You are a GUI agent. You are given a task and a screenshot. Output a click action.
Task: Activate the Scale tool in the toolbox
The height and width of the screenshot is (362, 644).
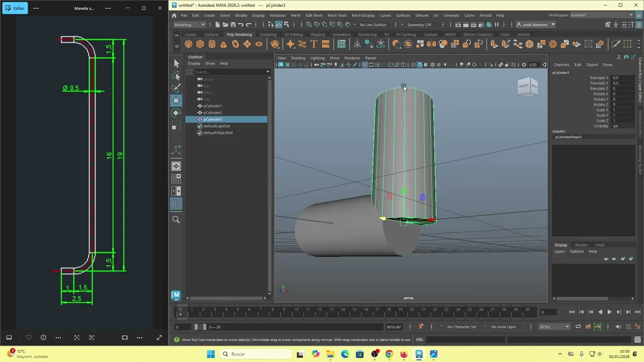click(x=176, y=126)
